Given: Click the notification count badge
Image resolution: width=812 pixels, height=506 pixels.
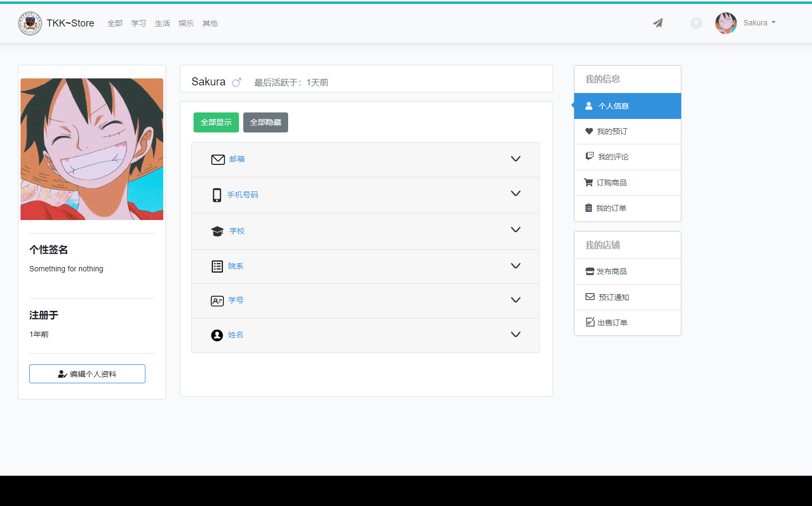Looking at the screenshot, I should 696,23.
